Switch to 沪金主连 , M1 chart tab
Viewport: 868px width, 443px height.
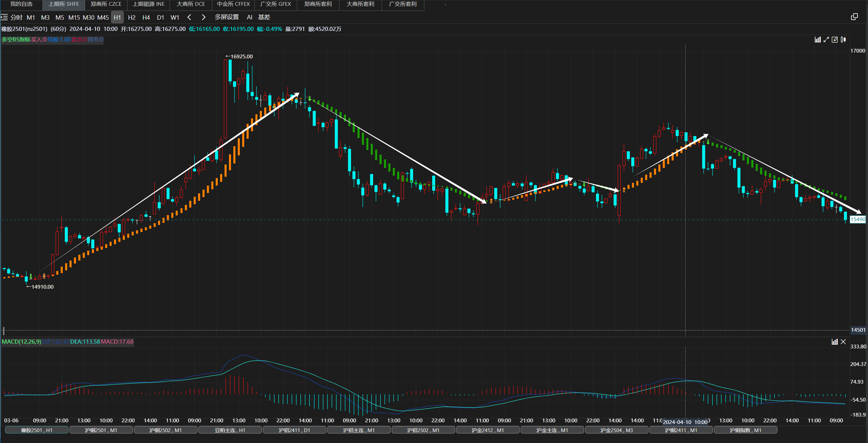click(x=552, y=430)
